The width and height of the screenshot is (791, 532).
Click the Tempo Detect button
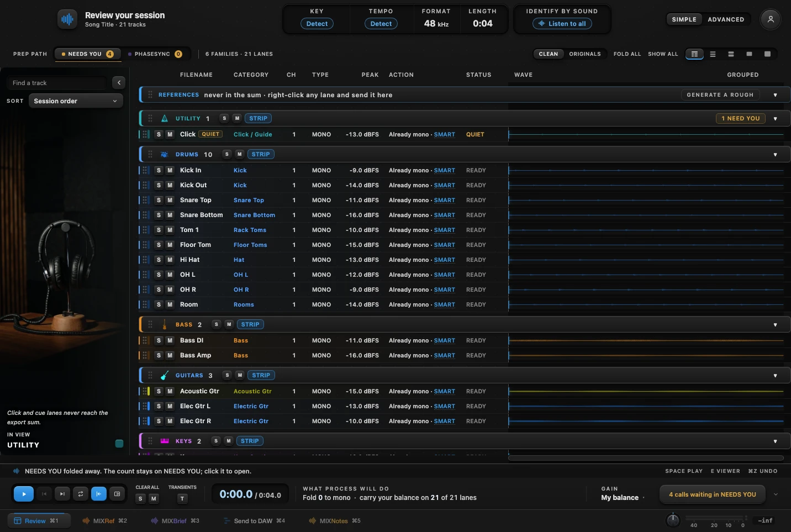click(381, 24)
